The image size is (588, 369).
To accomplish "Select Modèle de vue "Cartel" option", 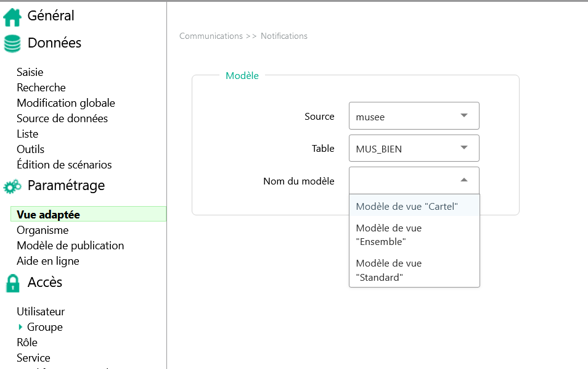I will [x=414, y=206].
